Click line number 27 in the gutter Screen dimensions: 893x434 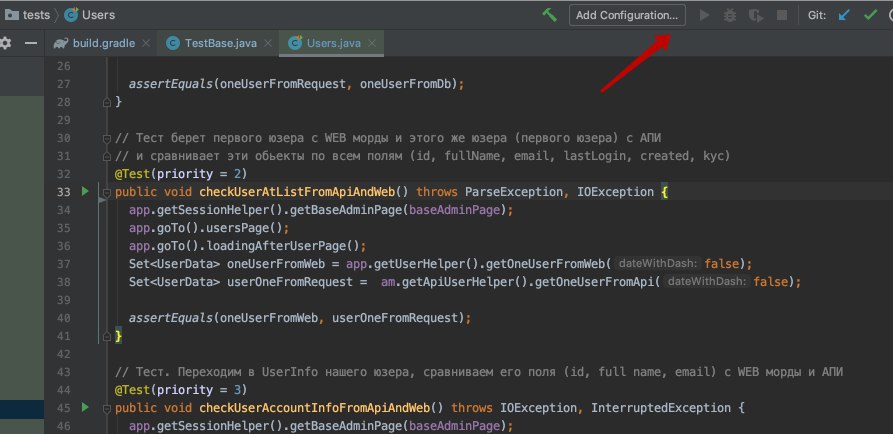coord(64,84)
